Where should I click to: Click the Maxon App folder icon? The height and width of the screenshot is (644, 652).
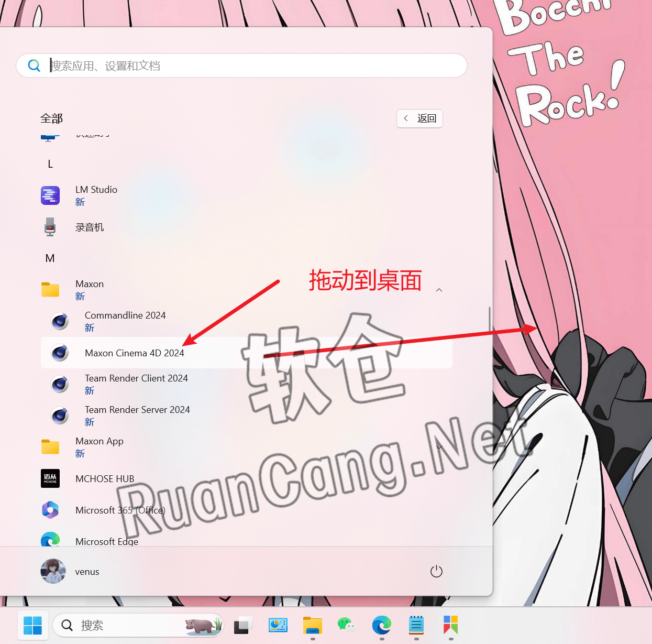pos(50,447)
